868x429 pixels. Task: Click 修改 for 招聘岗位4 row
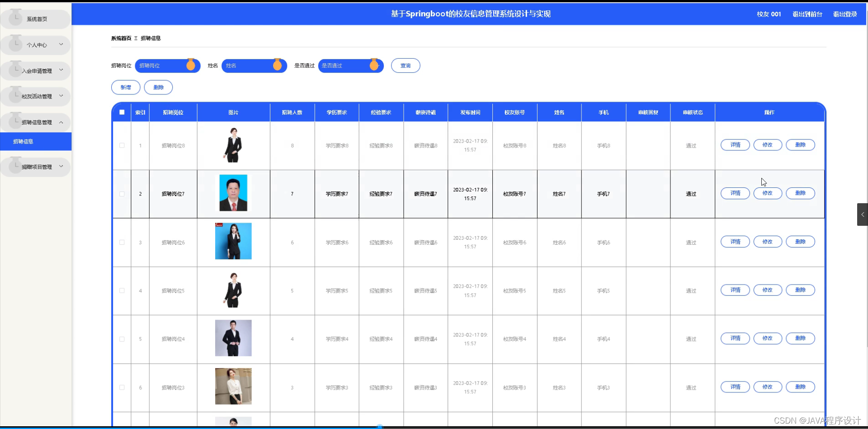click(x=768, y=338)
